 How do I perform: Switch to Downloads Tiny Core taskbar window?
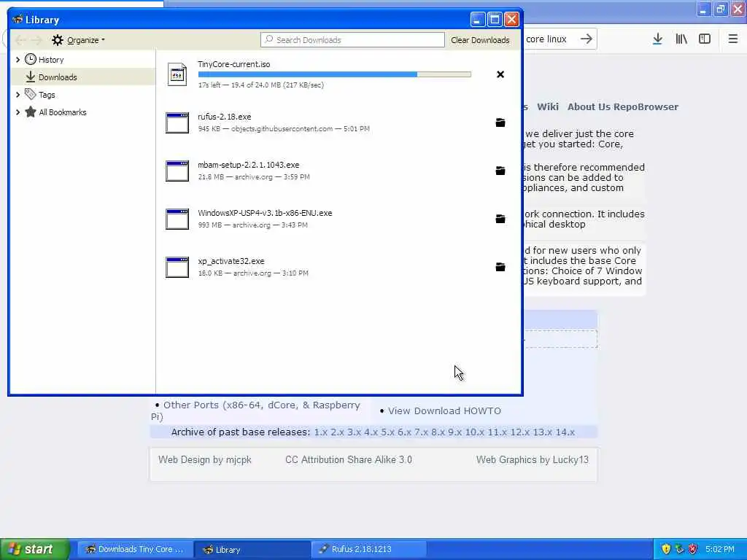tap(135, 549)
